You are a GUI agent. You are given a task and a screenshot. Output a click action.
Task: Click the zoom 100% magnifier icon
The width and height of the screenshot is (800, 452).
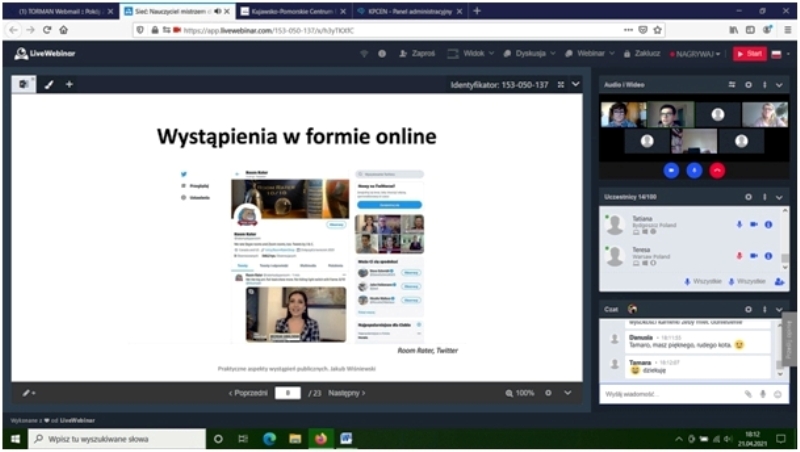point(507,393)
